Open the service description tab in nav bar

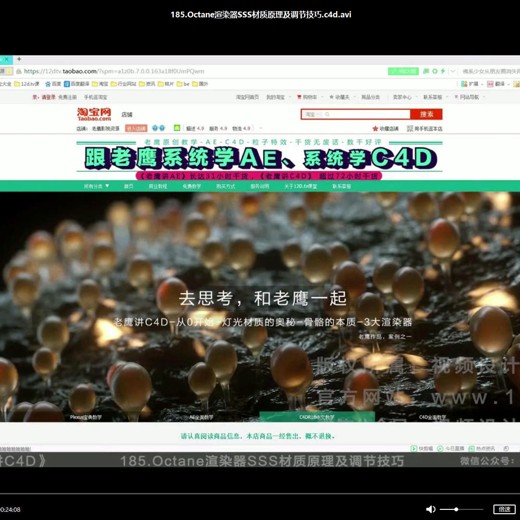pyautogui.click(x=260, y=186)
